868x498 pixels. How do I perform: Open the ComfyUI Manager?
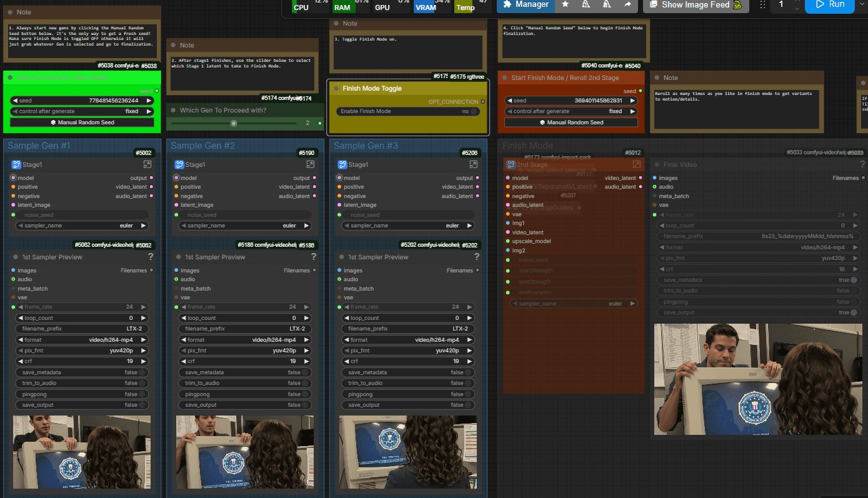(x=526, y=5)
